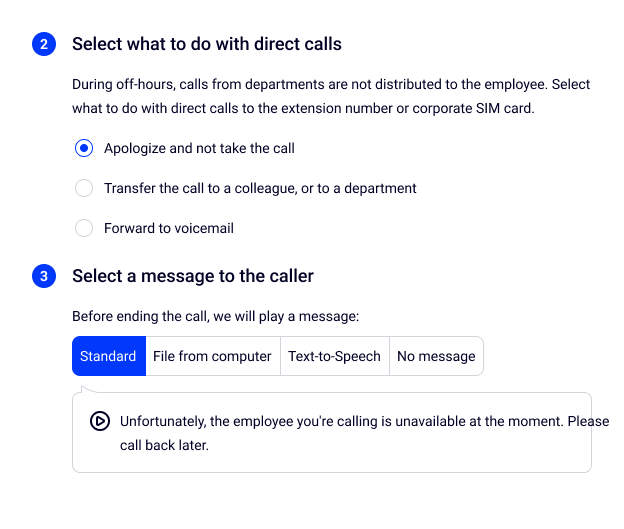This screenshot has height=529, width=624.
Task: Click the step 2 number badge
Action: pyautogui.click(x=44, y=45)
